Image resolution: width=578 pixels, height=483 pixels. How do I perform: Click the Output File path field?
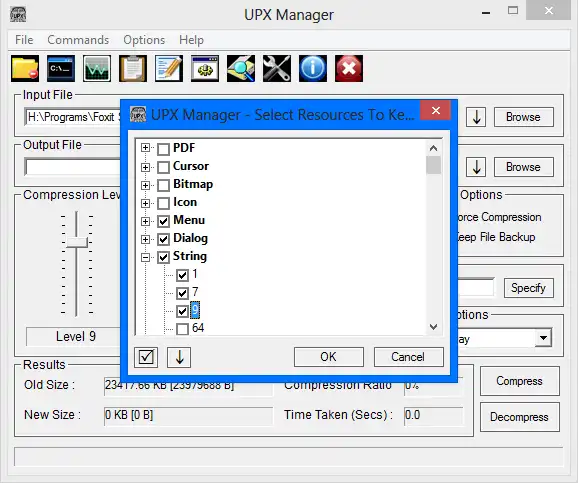[73, 167]
